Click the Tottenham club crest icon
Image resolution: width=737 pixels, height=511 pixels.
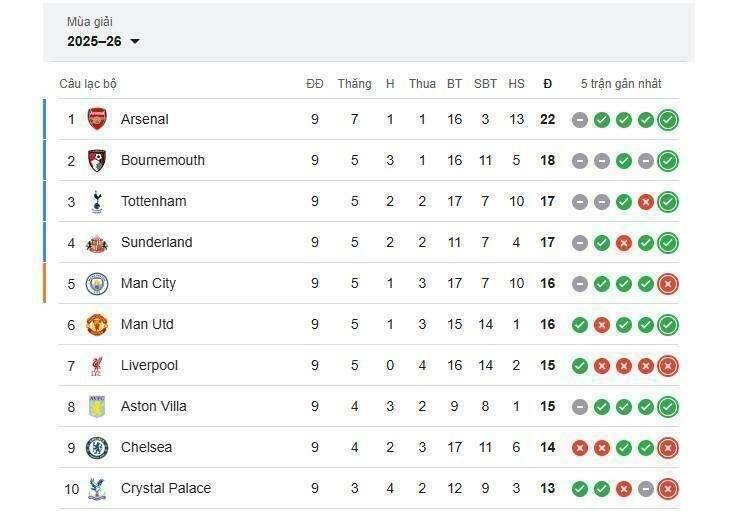click(97, 201)
